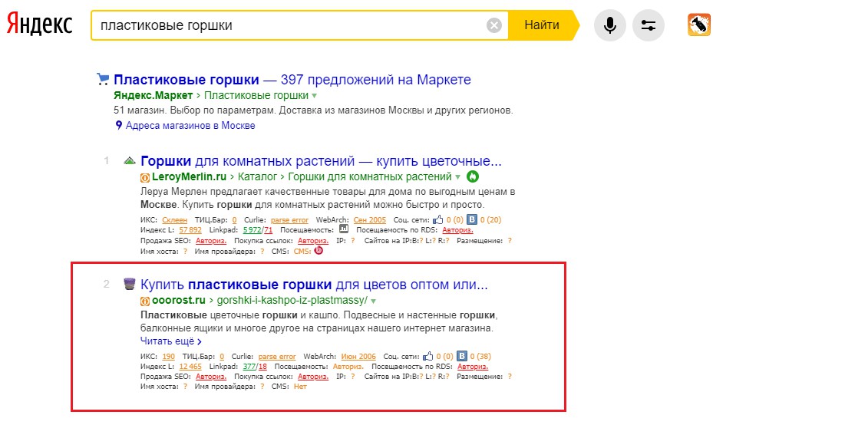Open search settings sliders icon

(649, 25)
